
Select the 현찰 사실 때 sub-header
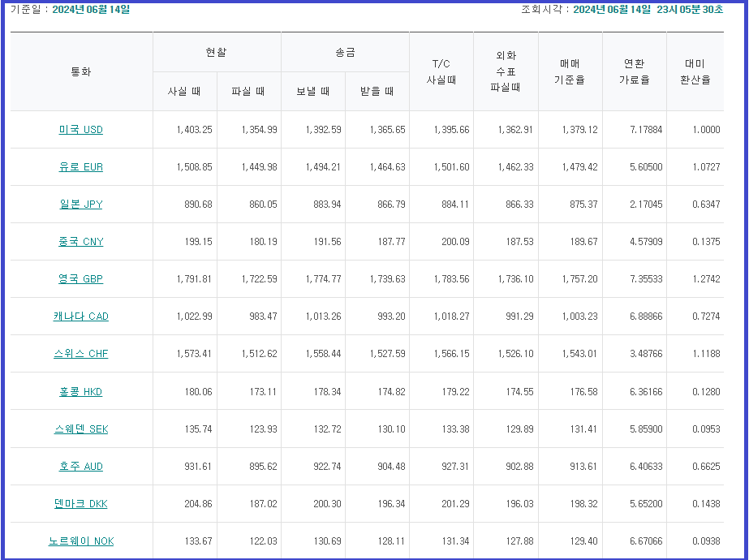[184, 91]
